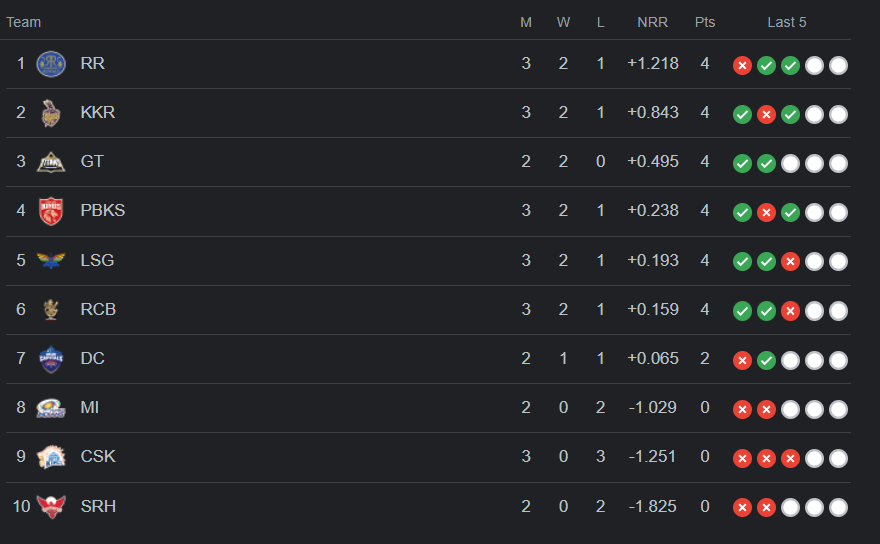Click the PBKS team logo
Image resolution: width=880 pixels, height=544 pixels.
pyautogui.click(x=51, y=211)
